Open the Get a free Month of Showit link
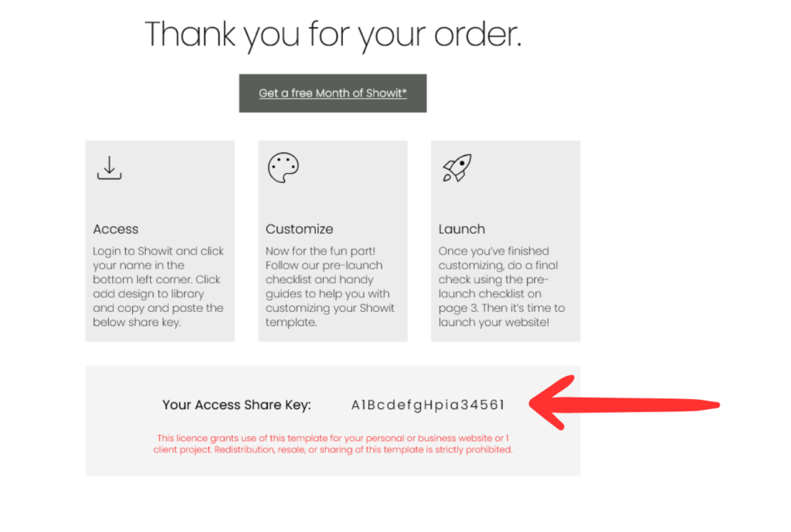This screenshot has height=532, width=791. [332, 93]
